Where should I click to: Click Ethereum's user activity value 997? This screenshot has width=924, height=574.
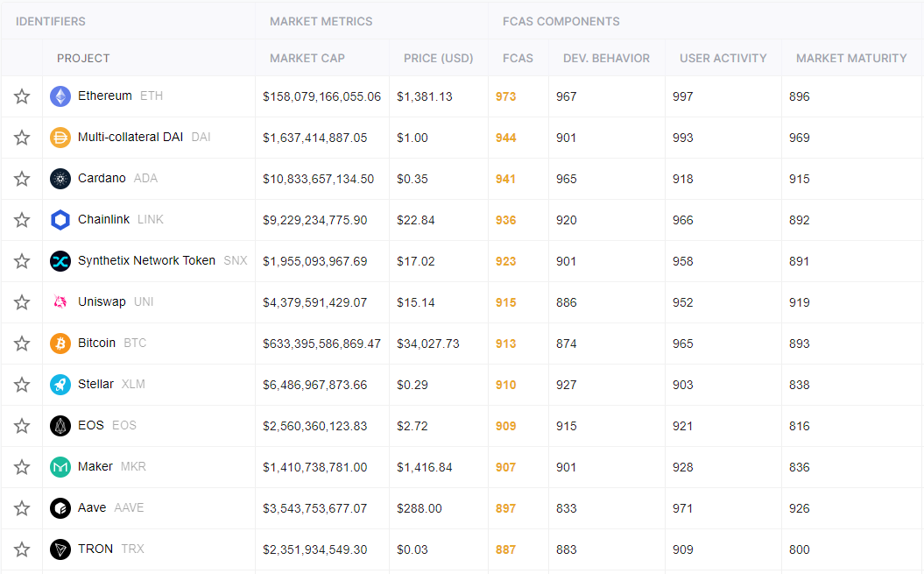click(x=682, y=96)
